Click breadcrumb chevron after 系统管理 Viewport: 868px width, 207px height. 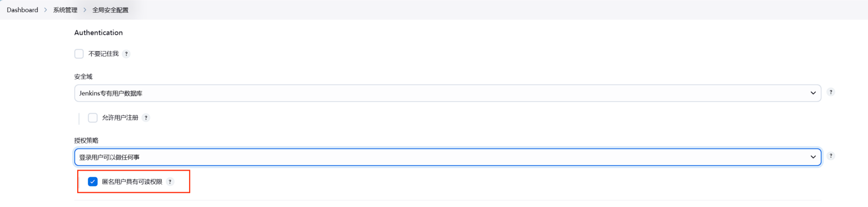pyautogui.click(x=85, y=10)
